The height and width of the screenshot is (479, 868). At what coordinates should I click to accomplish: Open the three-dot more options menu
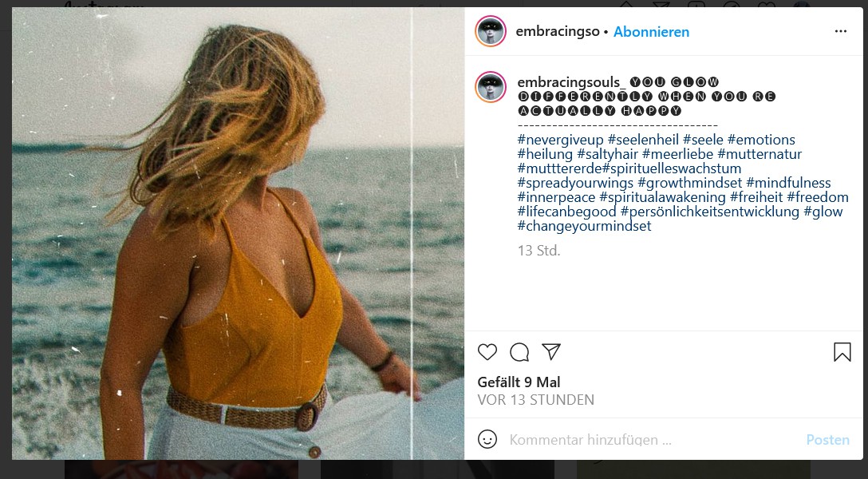841,31
